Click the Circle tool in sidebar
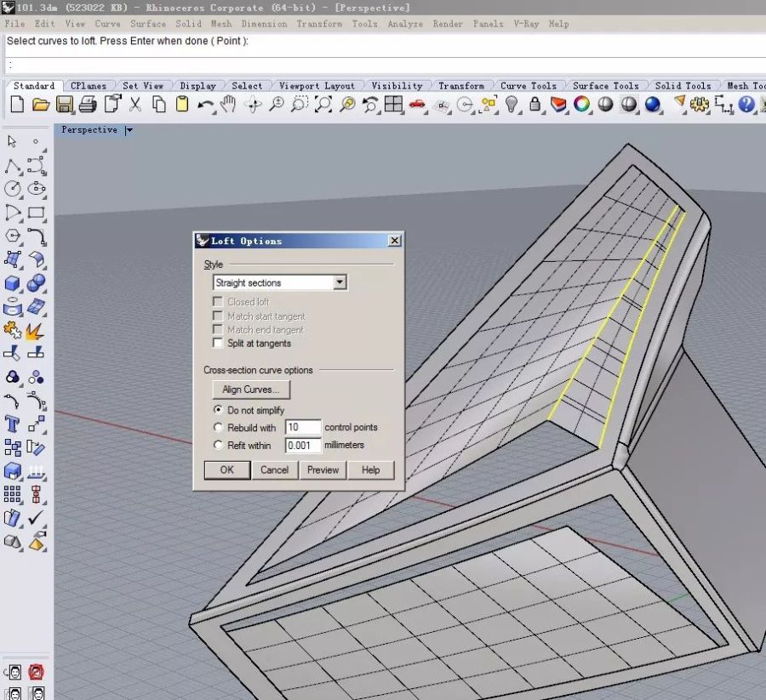The image size is (766, 700). (13, 189)
